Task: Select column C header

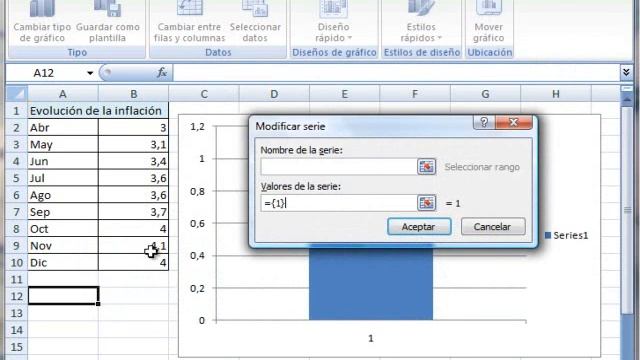Action: [204, 94]
